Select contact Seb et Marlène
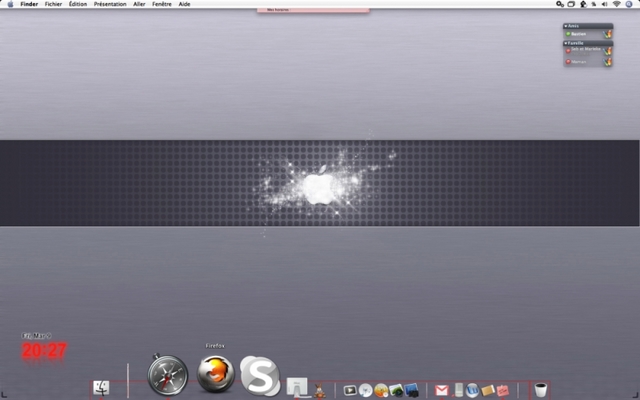Viewport: 640px width, 400px height. pyautogui.click(x=586, y=49)
